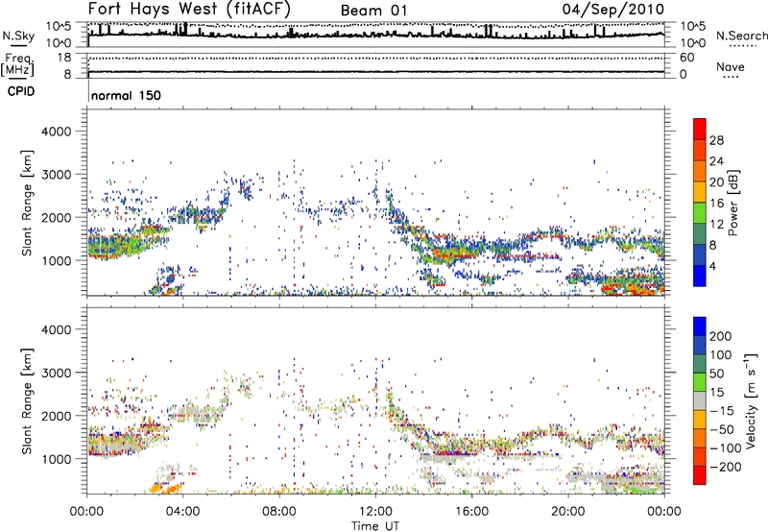The image size is (768, 532).
Task: Click the 'Slant Range [km]' label of velocity panel
Action: [x=27, y=401]
